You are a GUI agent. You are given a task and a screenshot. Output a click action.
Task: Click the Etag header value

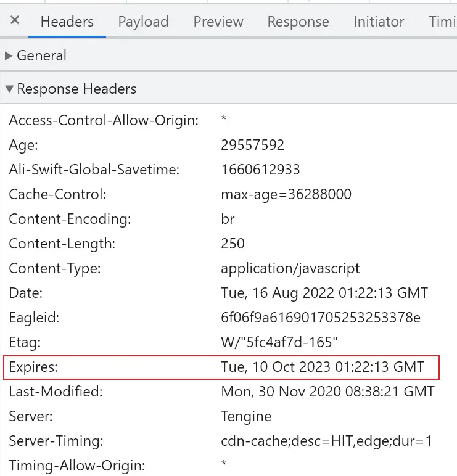[x=279, y=342]
